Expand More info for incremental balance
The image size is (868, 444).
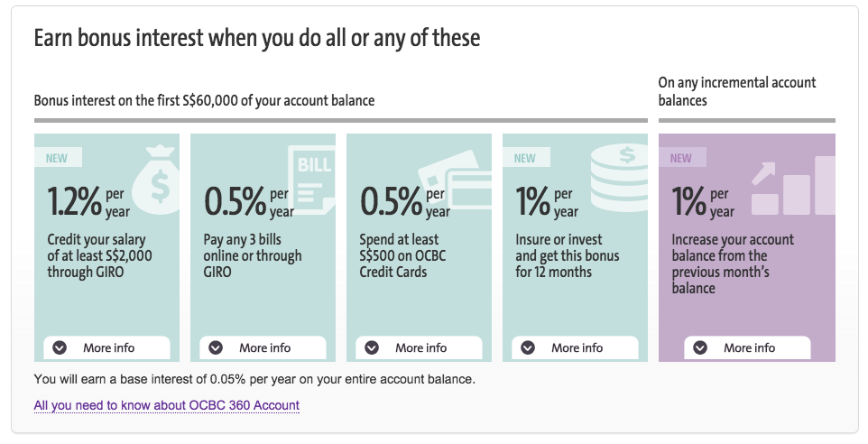pos(746,347)
